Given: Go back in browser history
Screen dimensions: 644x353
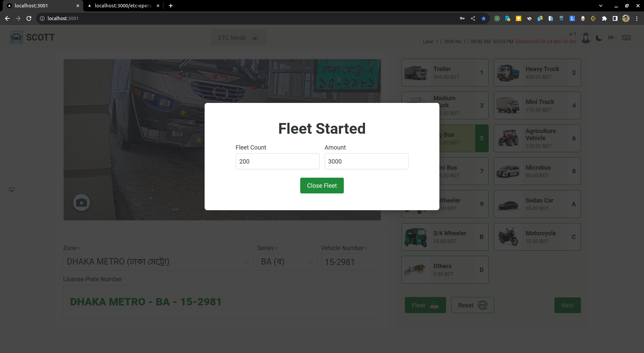Looking at the screenshot, I should [x=7, y=18].
